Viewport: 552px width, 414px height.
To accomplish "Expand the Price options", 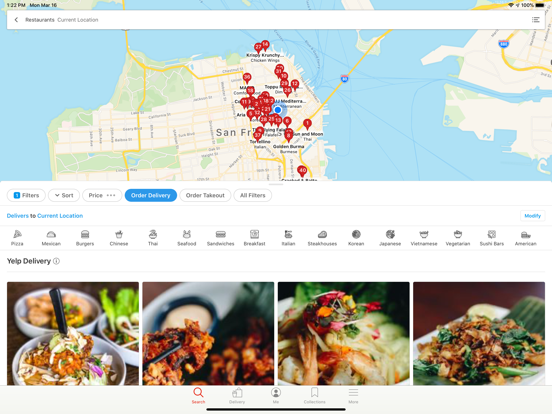I will pos(102,195).
